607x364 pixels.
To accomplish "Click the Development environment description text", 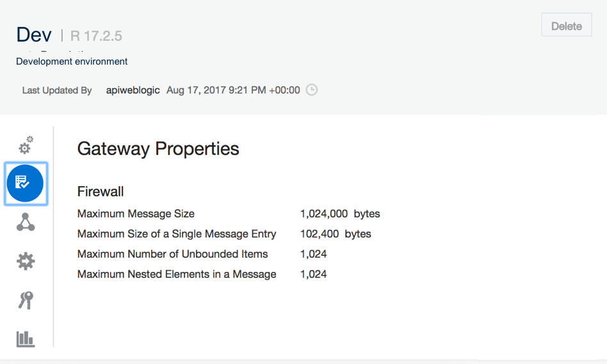I will click(x=72, y=61).
